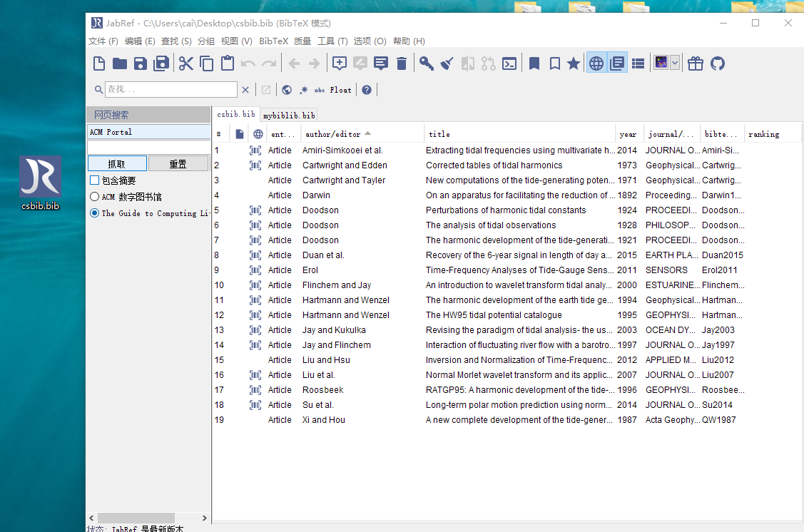Select the Darwin 1892 entry row
804x532 pixels.
(507, 195)
